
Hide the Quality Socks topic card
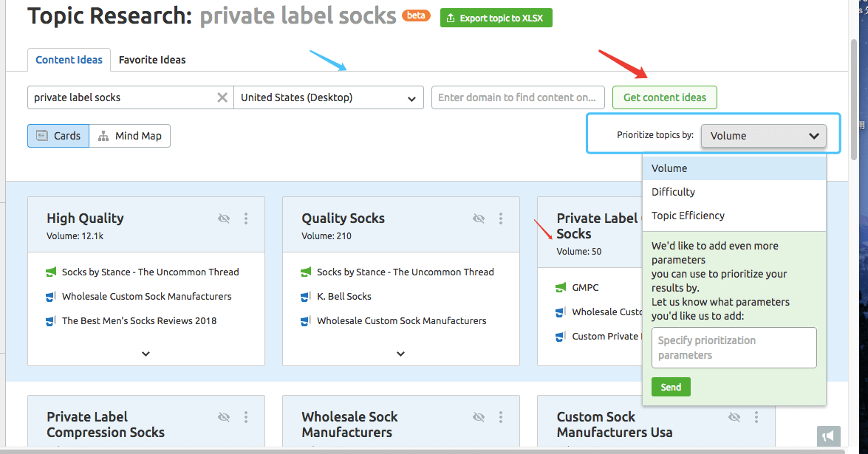[x=479, y=219]
